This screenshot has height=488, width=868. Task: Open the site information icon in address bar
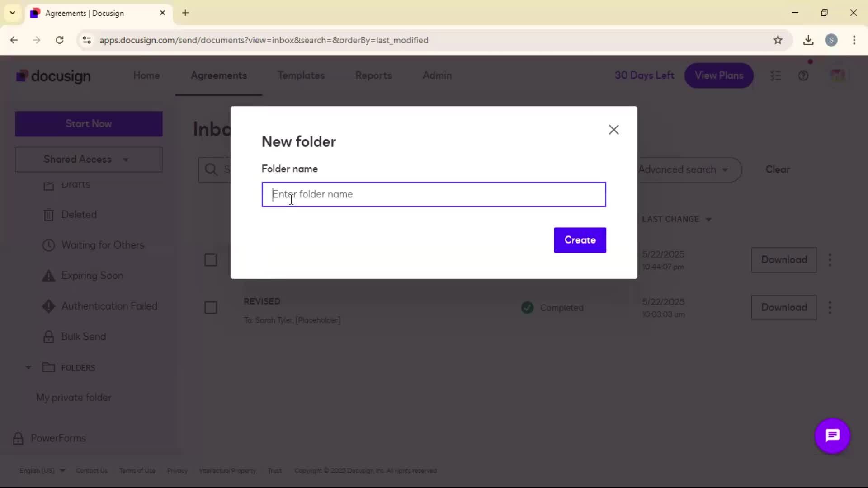click(87, 40)
